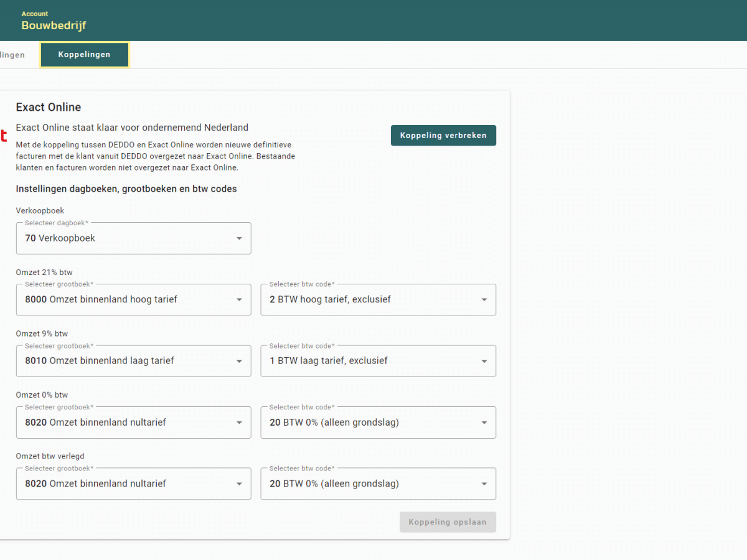
Task: Open the 1 BTW laag tarief, exclusief dropdown
Action: (x=378, y=361)
